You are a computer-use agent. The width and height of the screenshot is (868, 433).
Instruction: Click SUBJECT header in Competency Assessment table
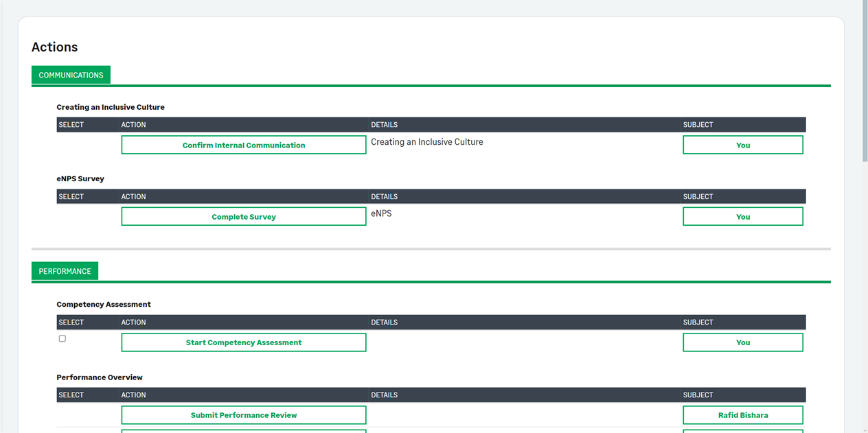click(698, 323)
